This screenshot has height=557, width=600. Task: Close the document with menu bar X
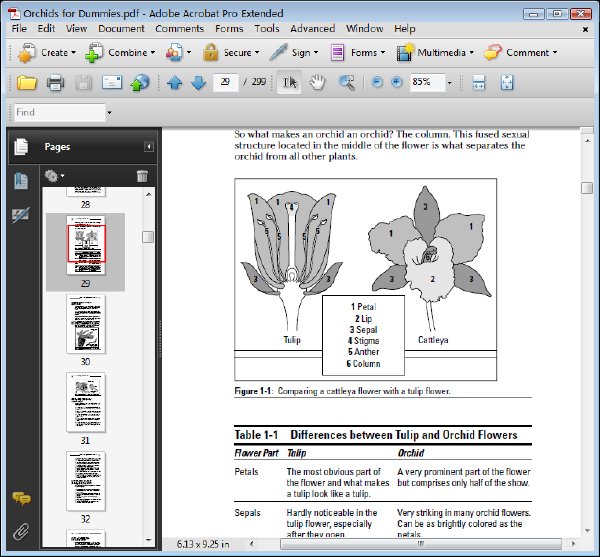click(x=585, y=29)
